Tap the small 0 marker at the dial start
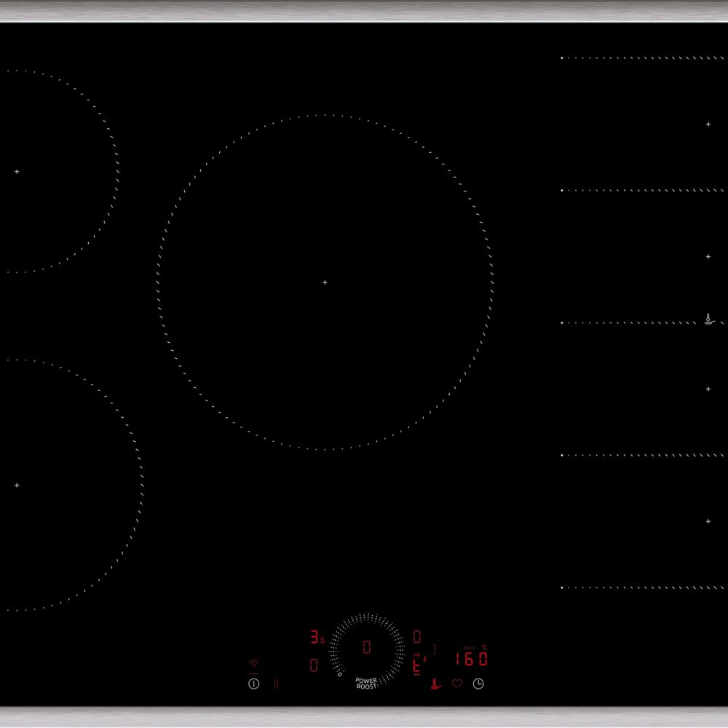 340,673
